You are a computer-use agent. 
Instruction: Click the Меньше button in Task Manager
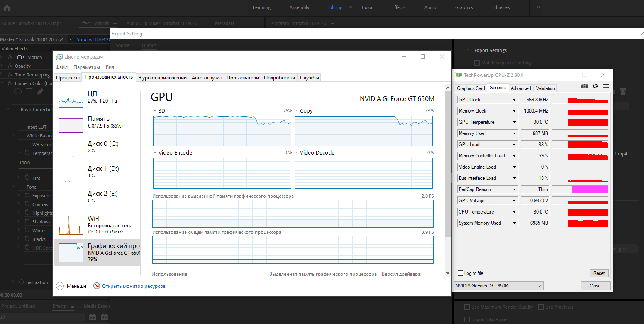[71, 286]
